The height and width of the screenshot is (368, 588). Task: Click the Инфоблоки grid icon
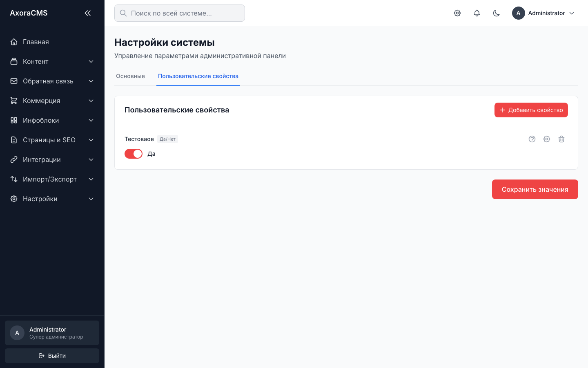[x=14, y=120]
